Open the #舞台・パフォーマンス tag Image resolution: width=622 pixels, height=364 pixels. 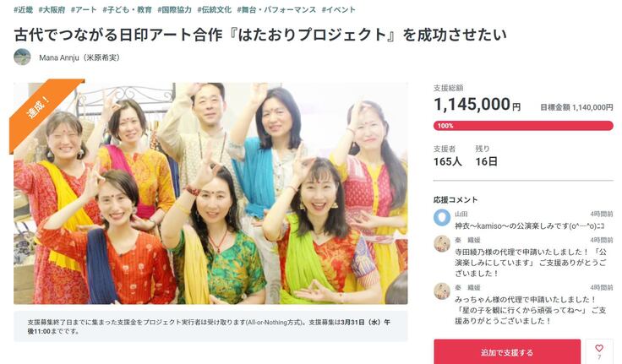[x=276, y=10]
